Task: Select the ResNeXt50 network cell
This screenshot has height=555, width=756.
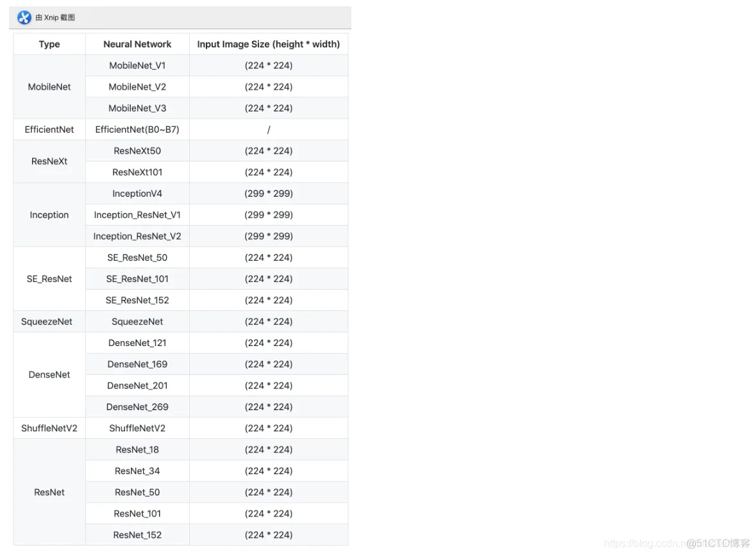Action: 137,151
